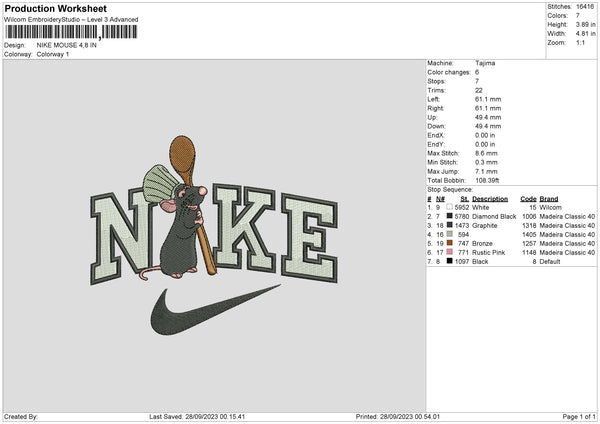Click the Wilcom EmbroideryStudio Level 3 Advanced subtitle

point(71,20)
